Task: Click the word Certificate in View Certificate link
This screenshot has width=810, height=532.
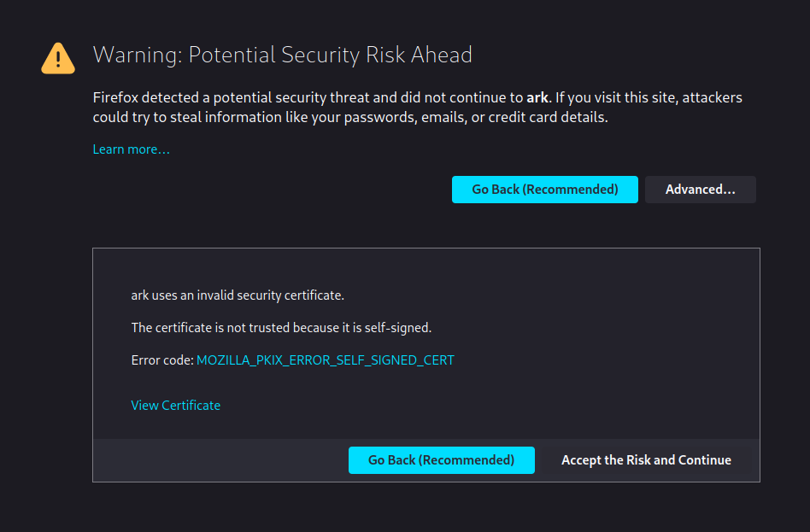Action: [x=191, y=406]
